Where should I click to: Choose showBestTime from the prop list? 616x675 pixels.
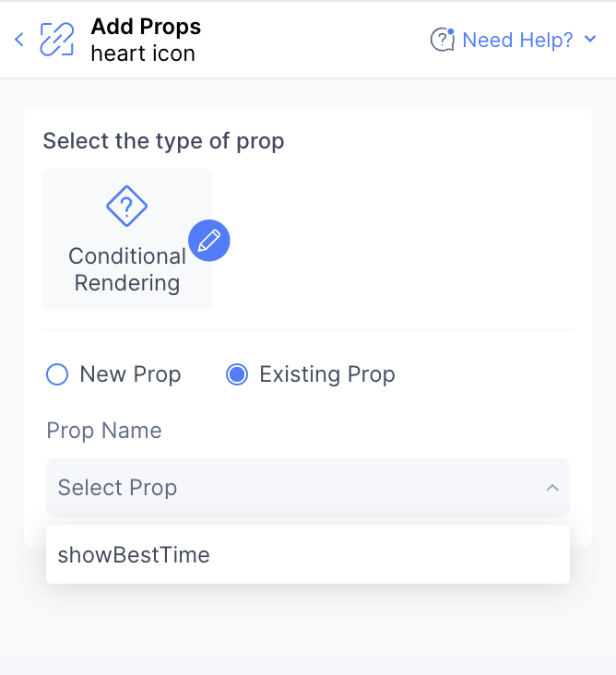[x=308, y=554]
